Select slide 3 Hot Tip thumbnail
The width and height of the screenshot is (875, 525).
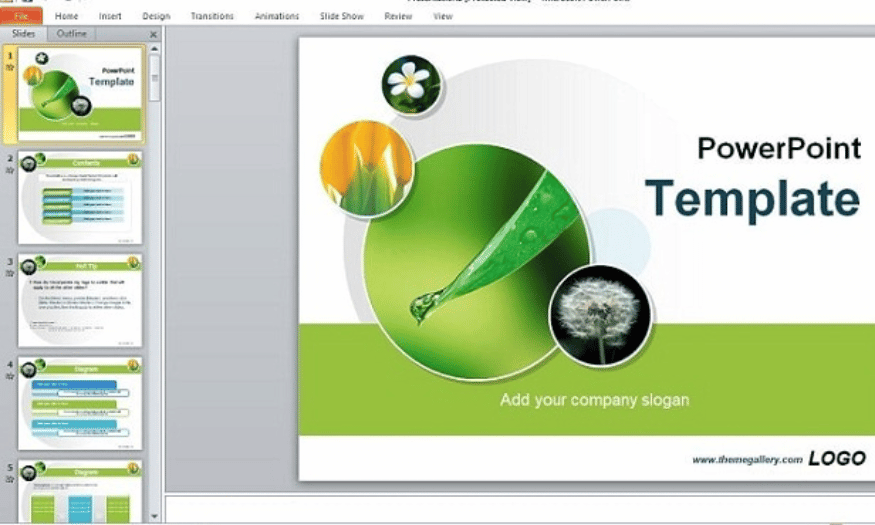[x=80, y=301]
